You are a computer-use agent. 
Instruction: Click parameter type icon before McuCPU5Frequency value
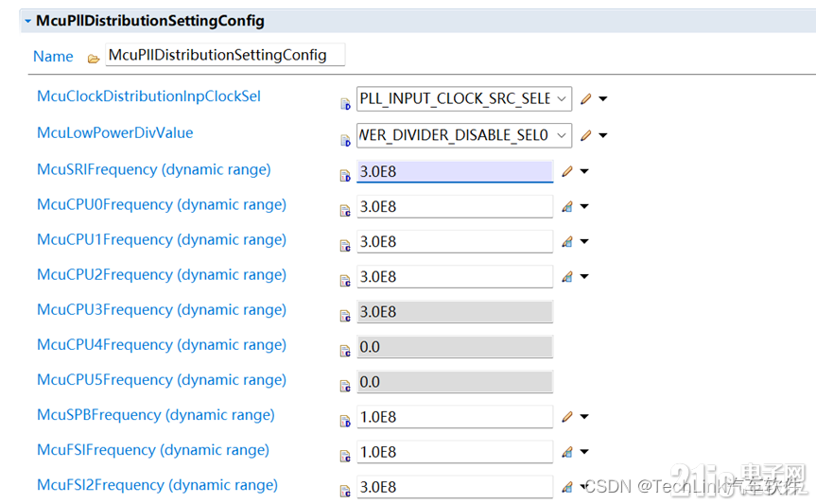pos(345,386)
